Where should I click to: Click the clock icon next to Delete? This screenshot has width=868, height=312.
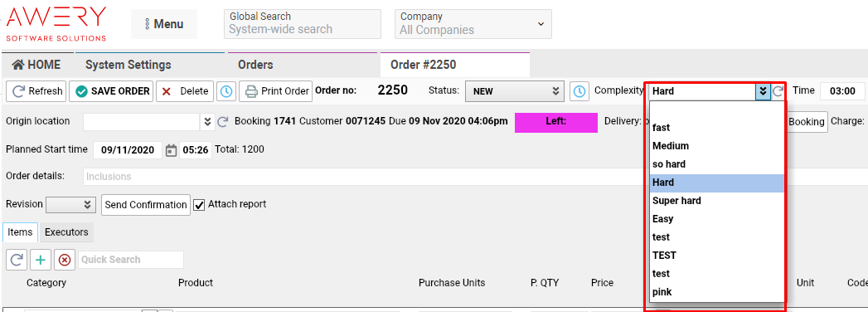coord(225,91)
